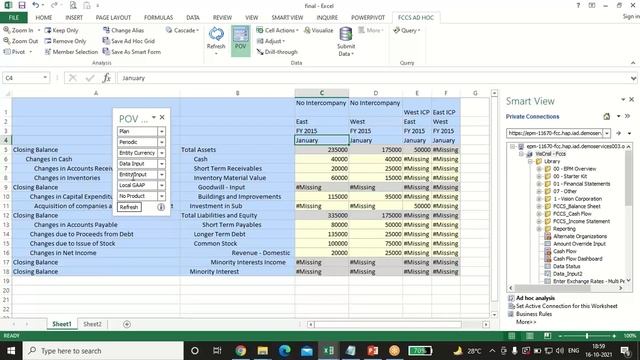This screenshot has width=640, height=360.
Task: Open the POWERPIVOT ribbon tab
Action: 368,18
